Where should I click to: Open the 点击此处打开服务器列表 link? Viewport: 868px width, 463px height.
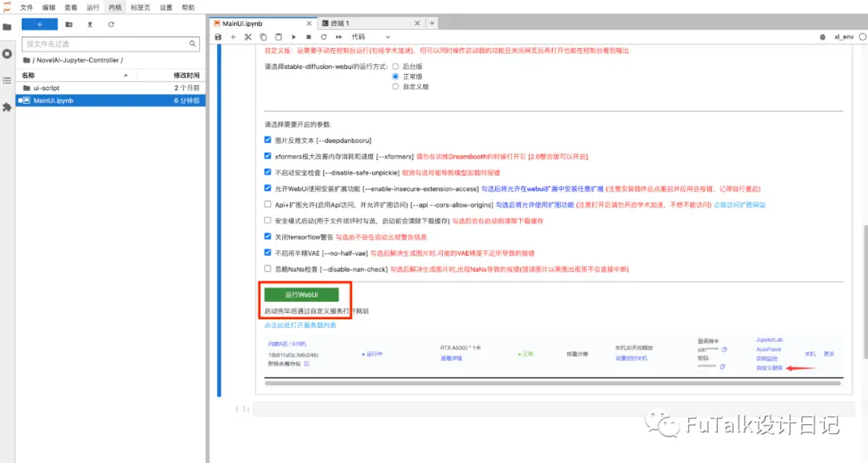point(300,325)
